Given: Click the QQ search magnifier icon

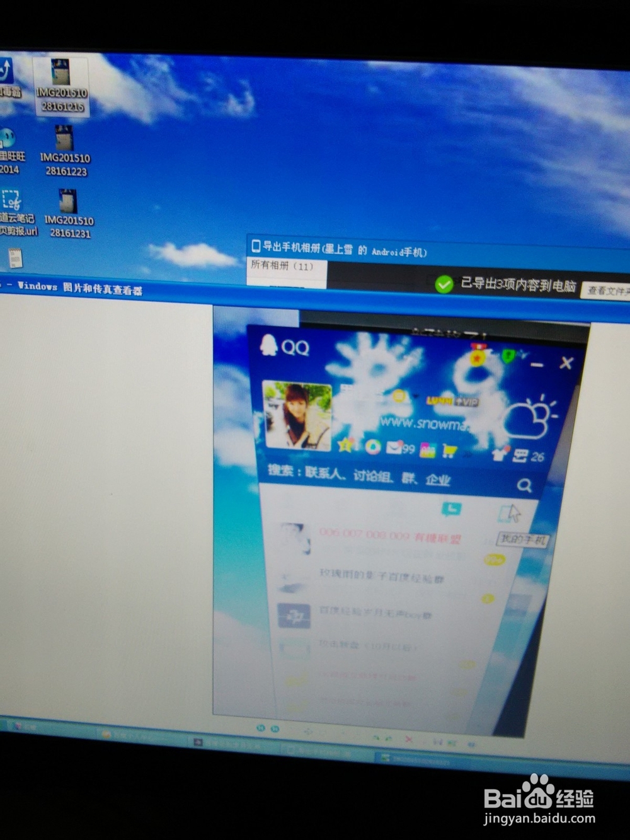Looking at the screenshot, I should coord(524,485).
